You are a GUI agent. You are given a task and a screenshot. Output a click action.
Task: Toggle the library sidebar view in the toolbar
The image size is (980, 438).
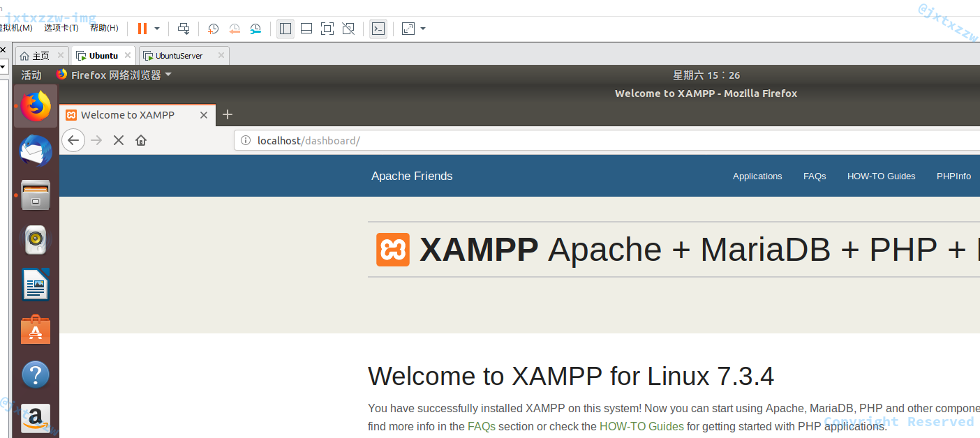[285, 29]
